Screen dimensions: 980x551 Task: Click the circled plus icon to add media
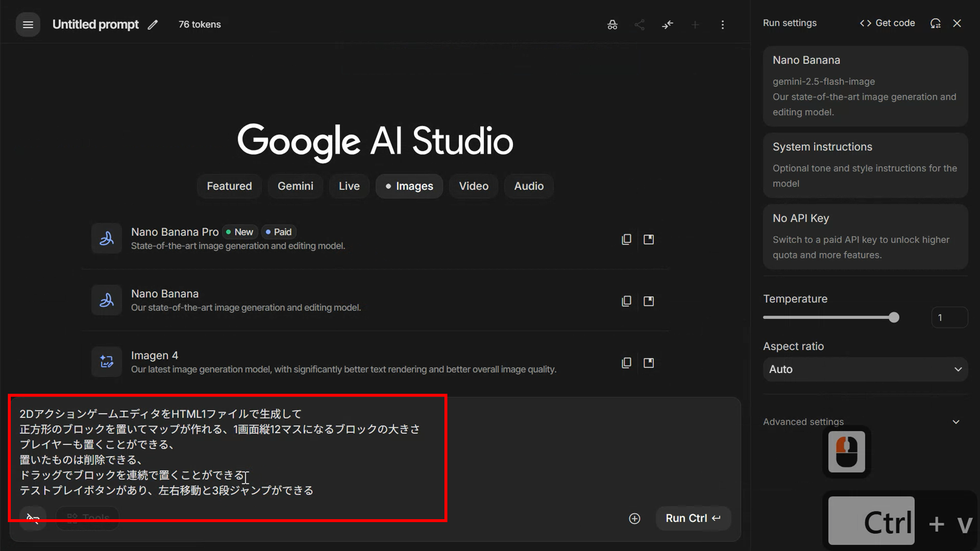(x=635, y=519)
